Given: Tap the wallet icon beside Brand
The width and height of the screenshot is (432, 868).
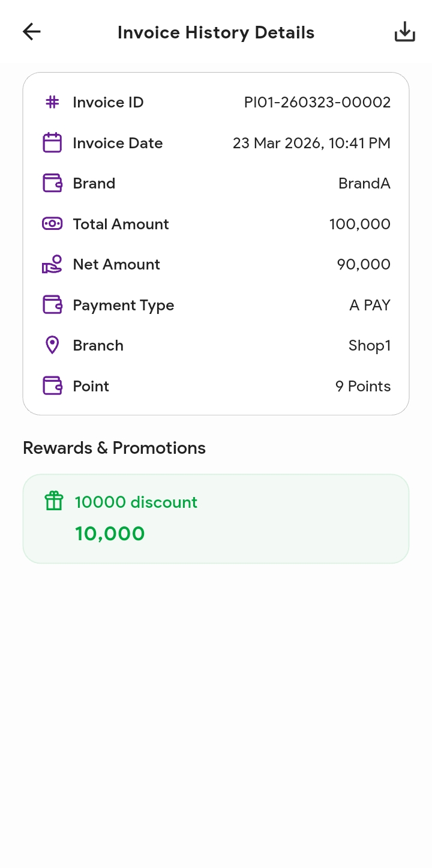Looking at the screenshot, I should [x=53, y=183].
